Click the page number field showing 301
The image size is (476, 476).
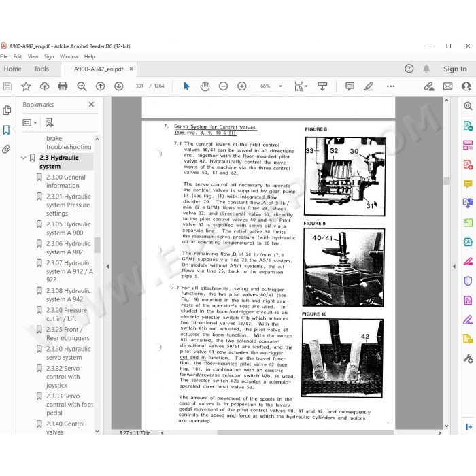[139, 86]
